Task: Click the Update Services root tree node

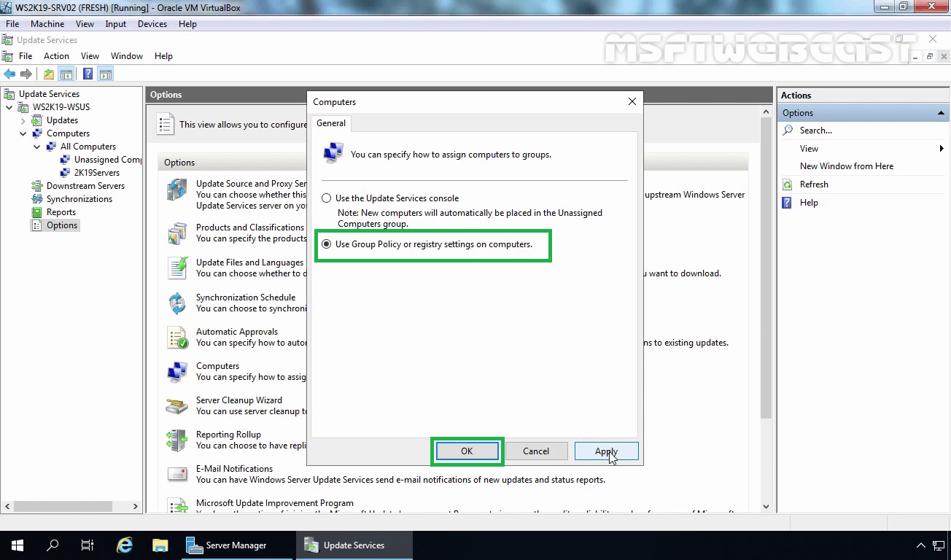Action: (x=49, y=94)
